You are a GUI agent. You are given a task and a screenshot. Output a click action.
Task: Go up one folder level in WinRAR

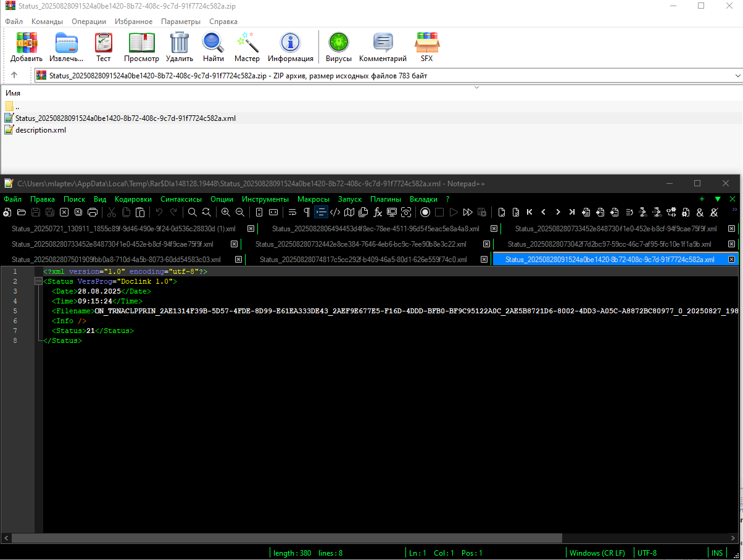click(14, 75)
